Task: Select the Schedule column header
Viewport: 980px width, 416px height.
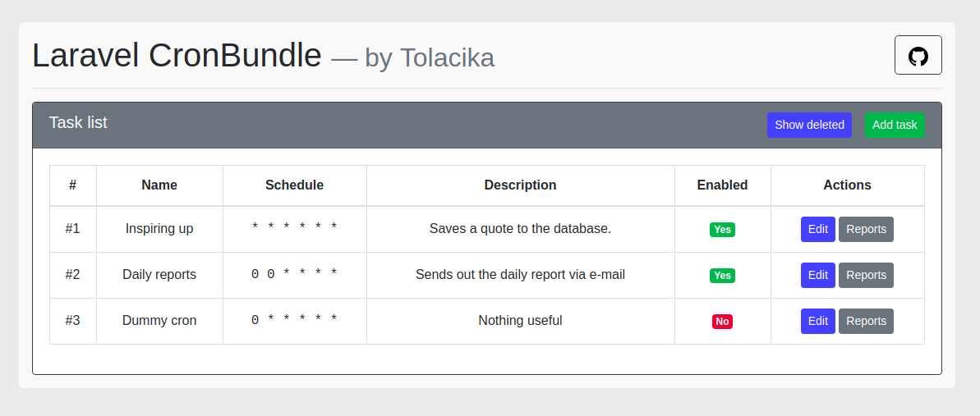Action: [294, 185]
